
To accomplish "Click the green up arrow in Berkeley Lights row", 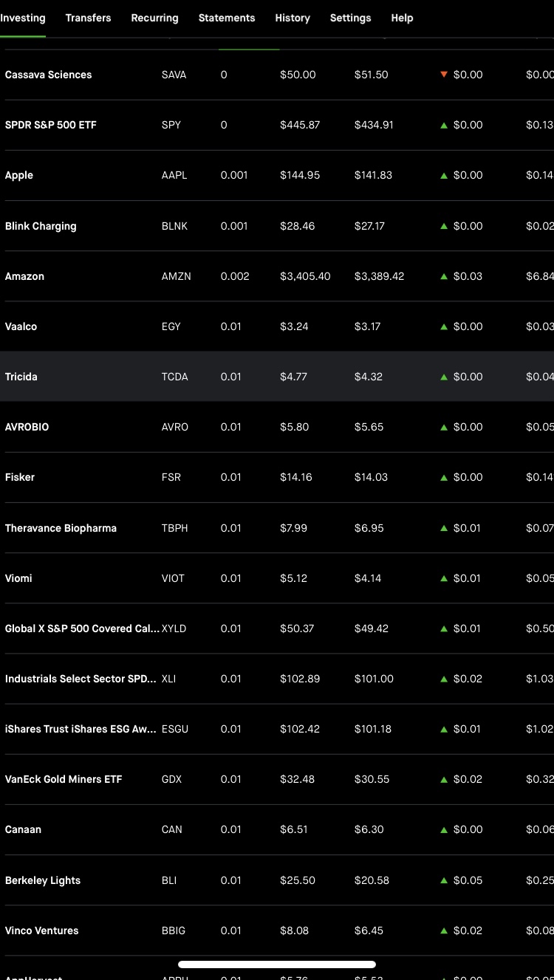I will [x=444, y=880].
